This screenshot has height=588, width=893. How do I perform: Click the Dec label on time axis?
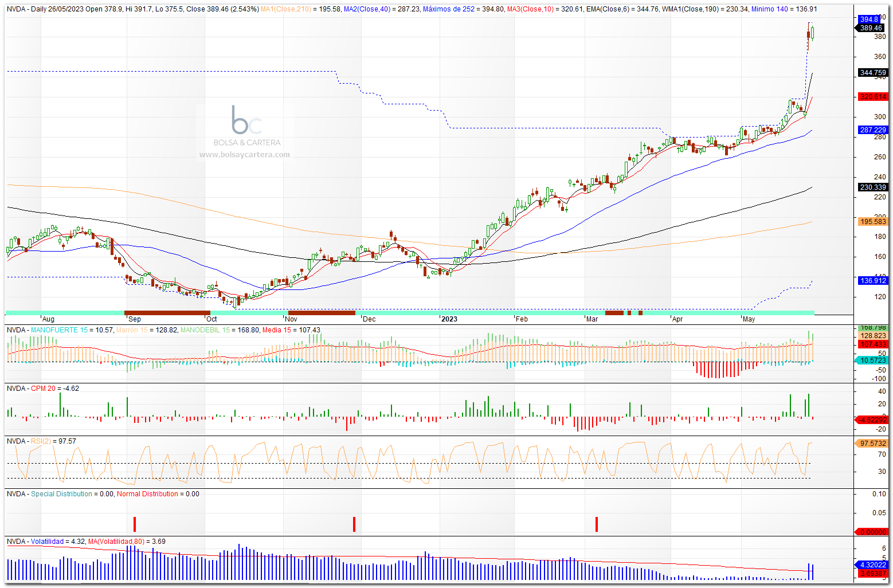369,319
